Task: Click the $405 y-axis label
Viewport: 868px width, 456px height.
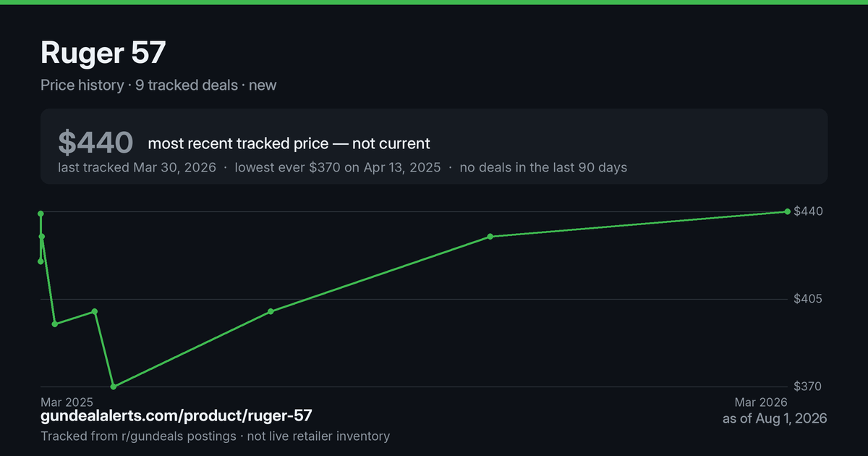Action: 808,299
